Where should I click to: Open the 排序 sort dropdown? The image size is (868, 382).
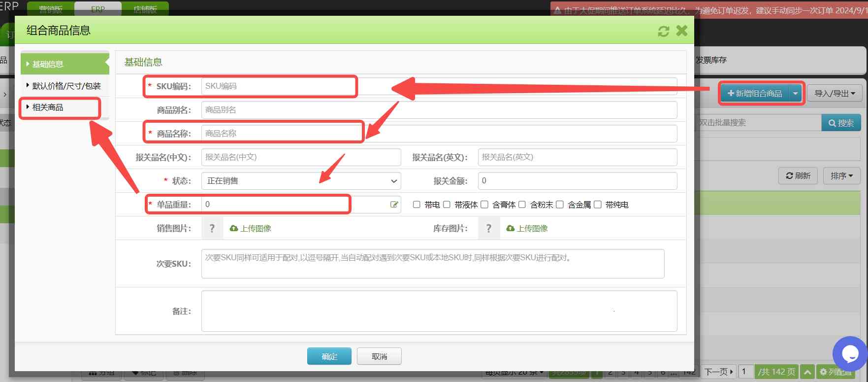click(841, 175)
